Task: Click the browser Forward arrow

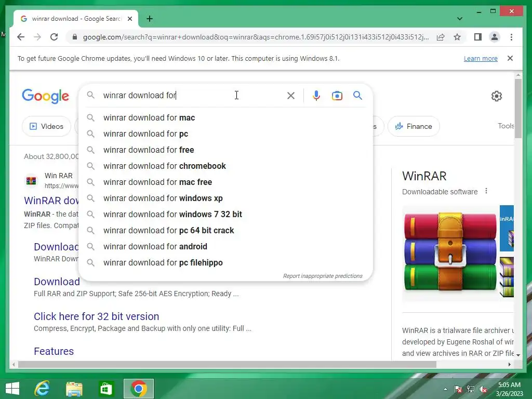Action: 37,37
